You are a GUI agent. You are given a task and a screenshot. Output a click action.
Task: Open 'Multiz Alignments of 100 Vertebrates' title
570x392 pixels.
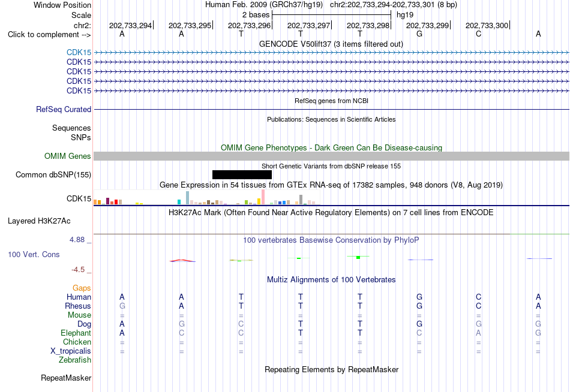(x=331, y=280)
